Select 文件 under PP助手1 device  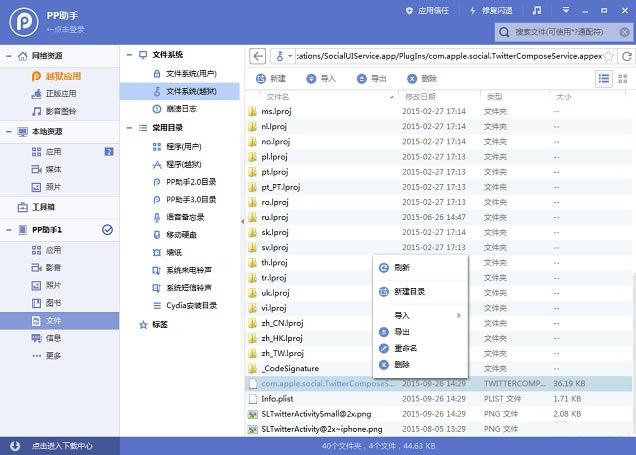tap(59, 321)
